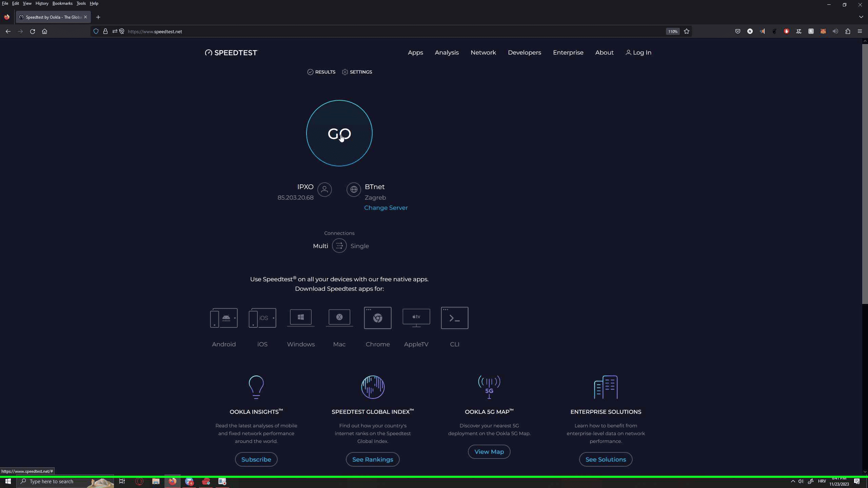This screenshot has height=488, width=868.
Task: Select Multi connection mode
Action: [320, 246]
